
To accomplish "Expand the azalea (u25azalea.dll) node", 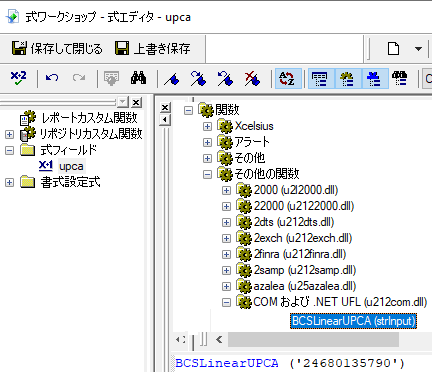I will click(x=226, y=286).
